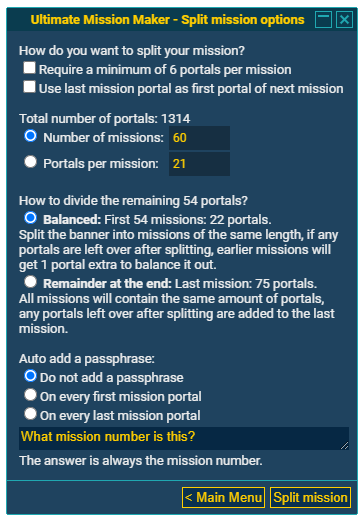Grab the text area resize handle corner
Screen dimensions: 363x522
(345, 446)
